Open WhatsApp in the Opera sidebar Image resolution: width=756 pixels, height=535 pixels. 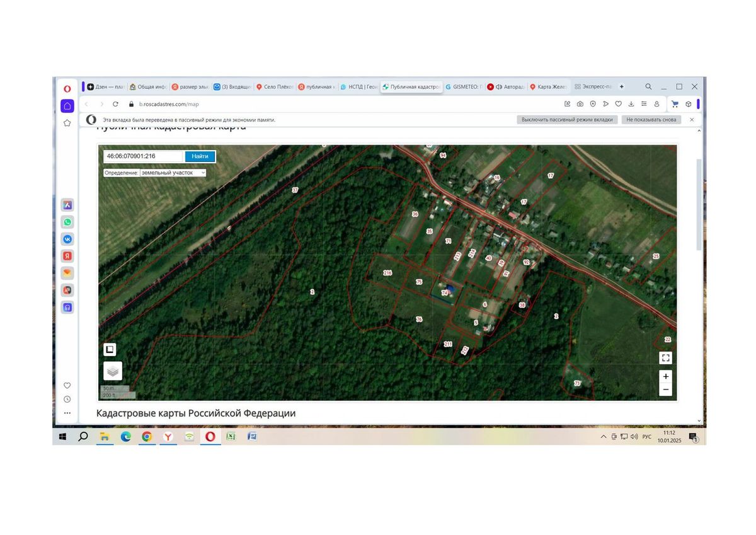click(67, 222)
